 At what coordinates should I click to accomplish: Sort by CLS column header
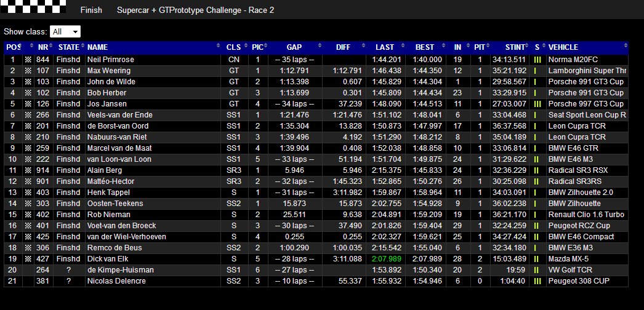tap(235, 47)
